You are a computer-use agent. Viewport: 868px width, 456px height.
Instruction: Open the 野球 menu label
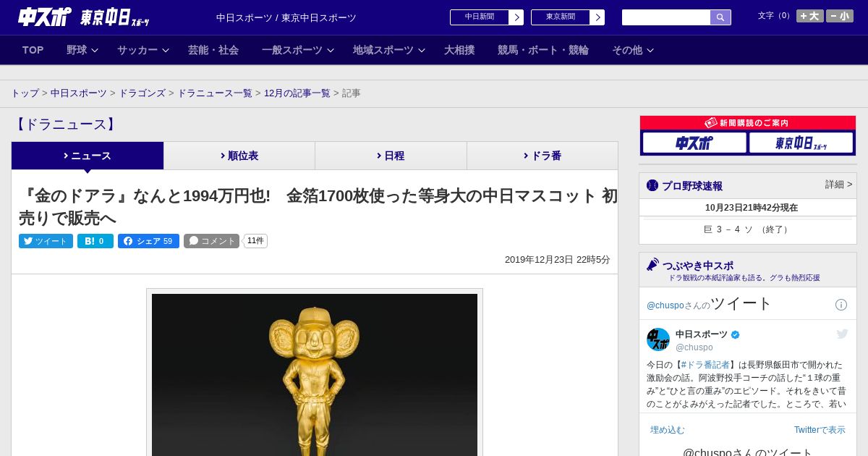click(x=77, y=50)
